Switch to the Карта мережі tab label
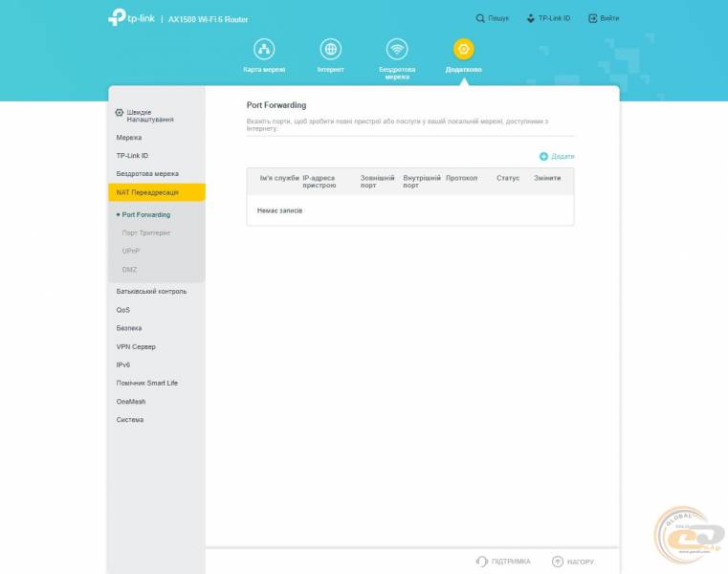The image size is (728, 574). pos(264,69)
